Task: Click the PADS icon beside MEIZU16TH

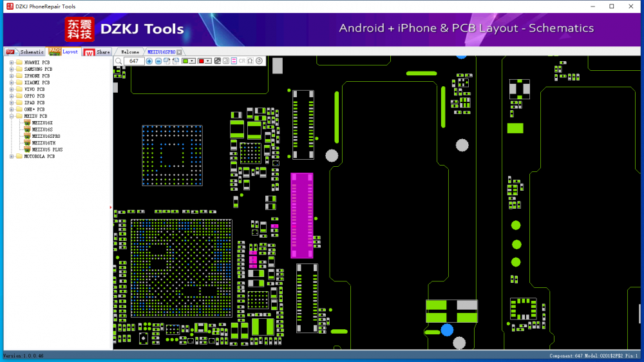Action: click(x=27, y=143)
